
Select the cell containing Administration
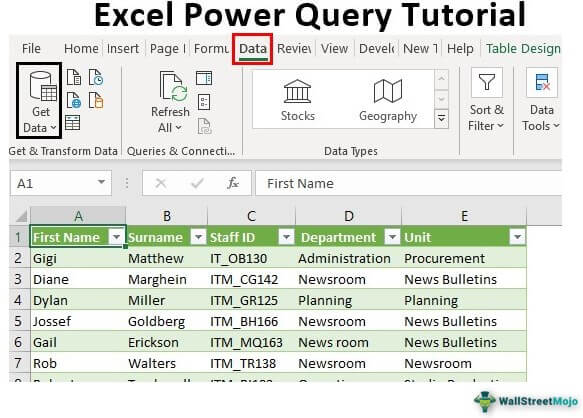click(348, 258)
